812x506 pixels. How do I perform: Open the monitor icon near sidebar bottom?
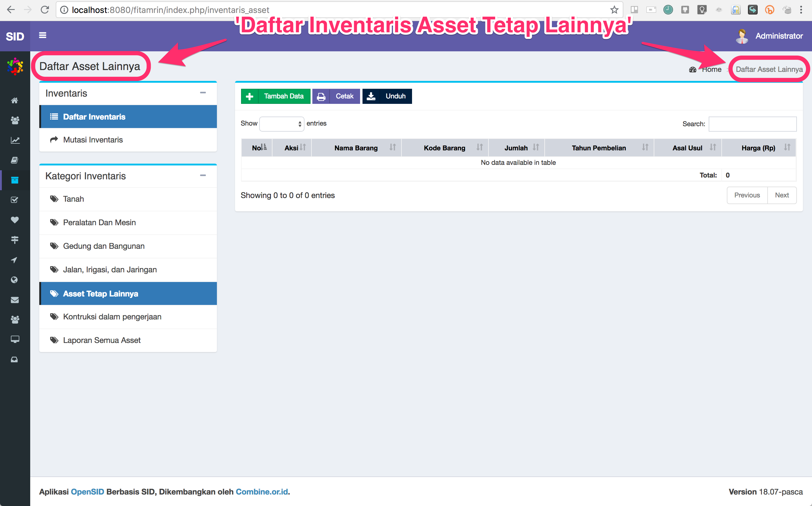(x=15, y=339)
